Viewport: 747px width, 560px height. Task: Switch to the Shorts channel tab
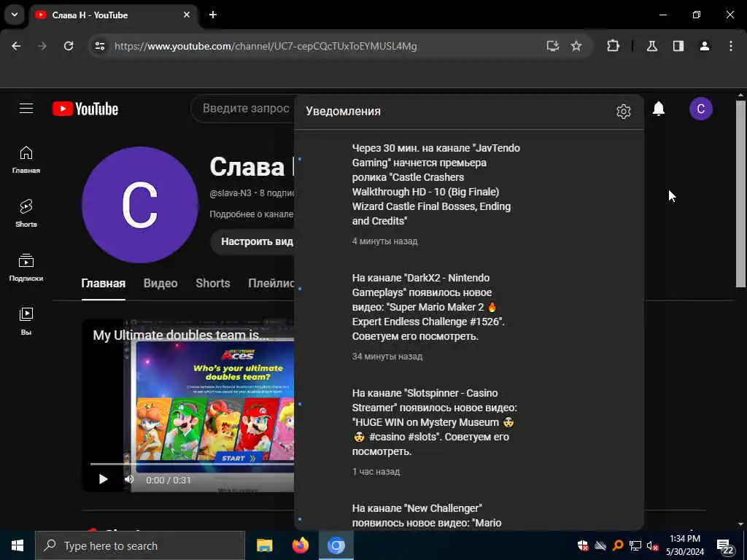pyautogui.click(x=213, y=284)
